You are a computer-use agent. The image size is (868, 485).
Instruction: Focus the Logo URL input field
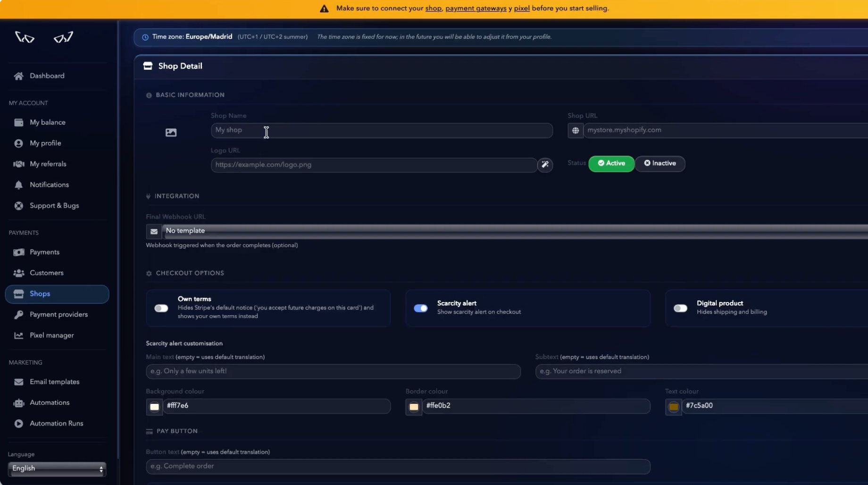coord(374,165)
